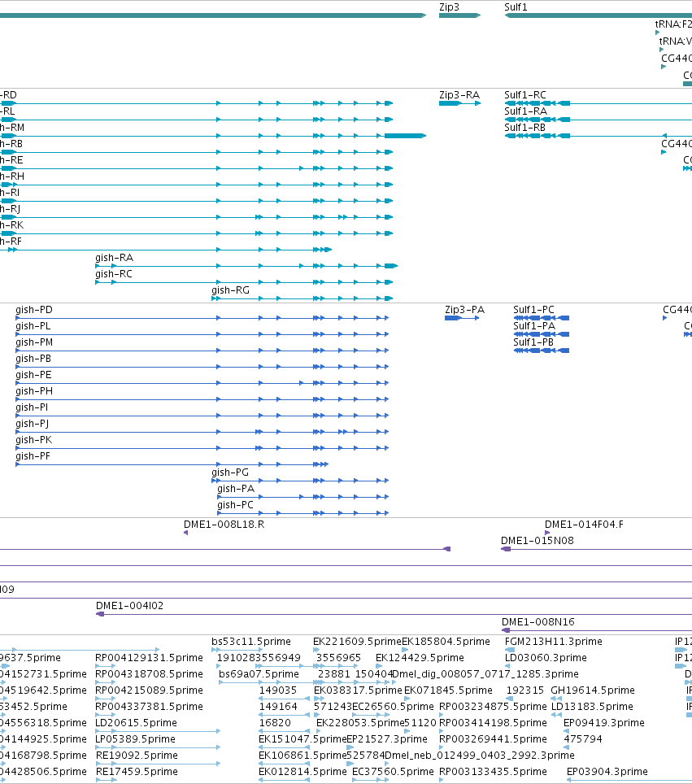Click the bs53c11.5prime EST label
The width and height of the screenshot is (692, 784).
251,642
